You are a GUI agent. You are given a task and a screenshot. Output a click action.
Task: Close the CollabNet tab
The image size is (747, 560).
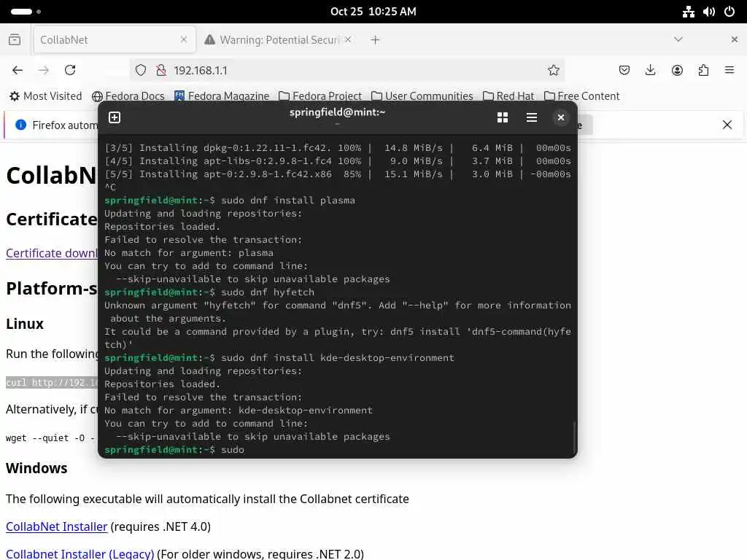[x=184, y=39]
